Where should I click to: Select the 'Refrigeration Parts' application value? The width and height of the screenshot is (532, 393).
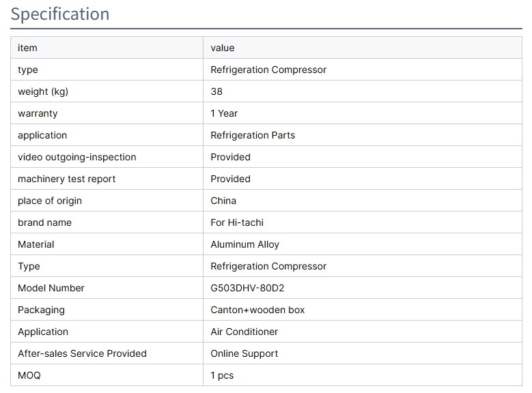(x=253, y=135)
